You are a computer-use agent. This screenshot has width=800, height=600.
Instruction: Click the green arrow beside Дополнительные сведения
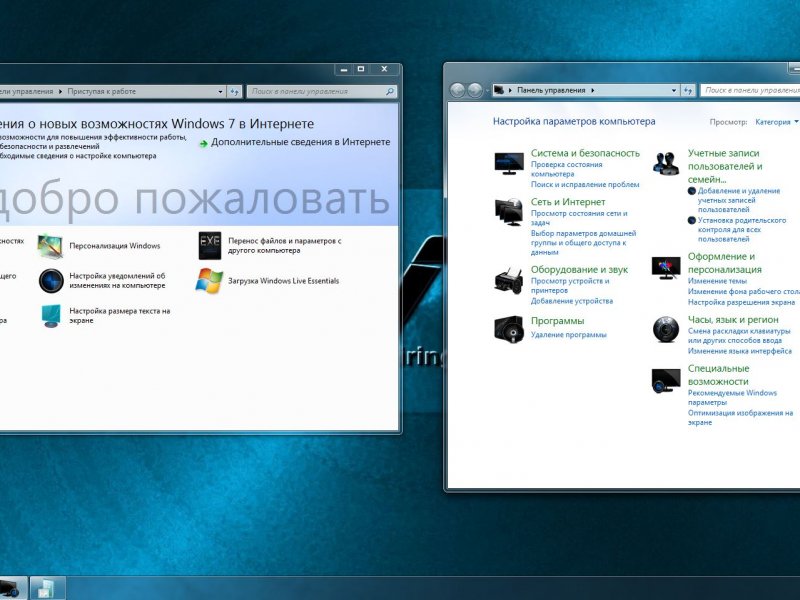[x=204, y=143]
